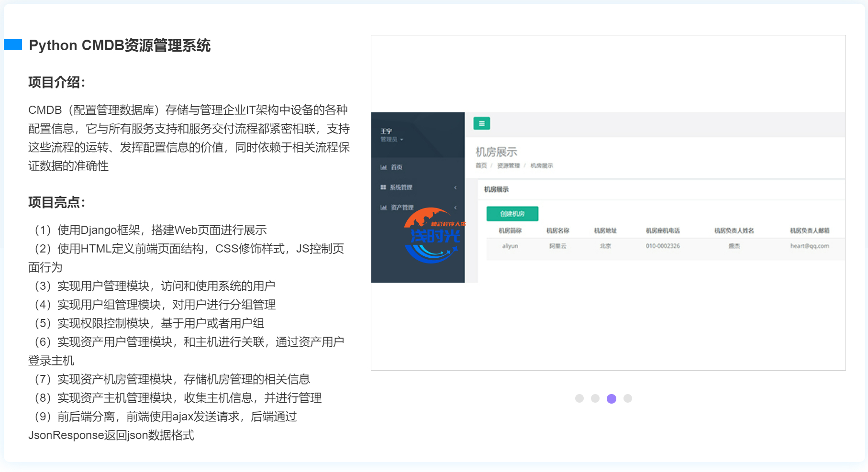Jump to the fourth carousel slide dot
Viewport: 868px width, 472px height.
pos(627,398)
